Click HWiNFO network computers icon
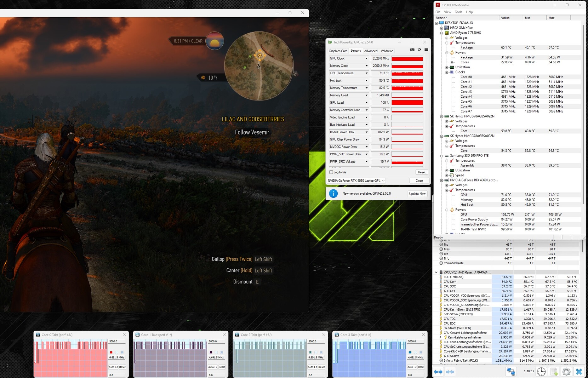The image size is (588, 378). pos(511,372)
